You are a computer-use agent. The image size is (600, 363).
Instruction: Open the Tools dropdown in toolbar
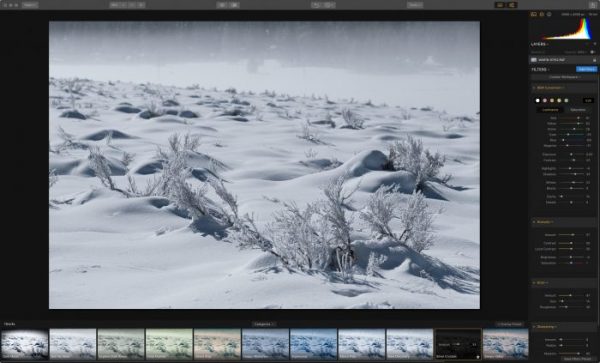pyautogui.click(x=415, y=5)
